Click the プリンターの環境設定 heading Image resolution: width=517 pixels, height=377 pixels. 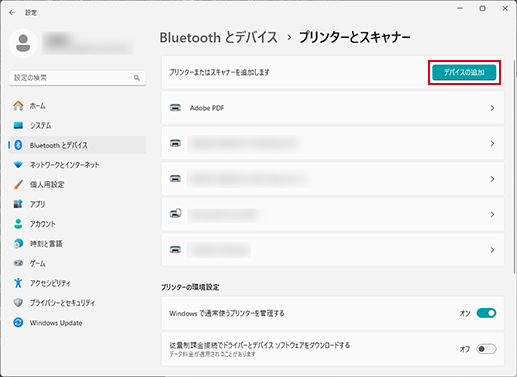point(190,287)
